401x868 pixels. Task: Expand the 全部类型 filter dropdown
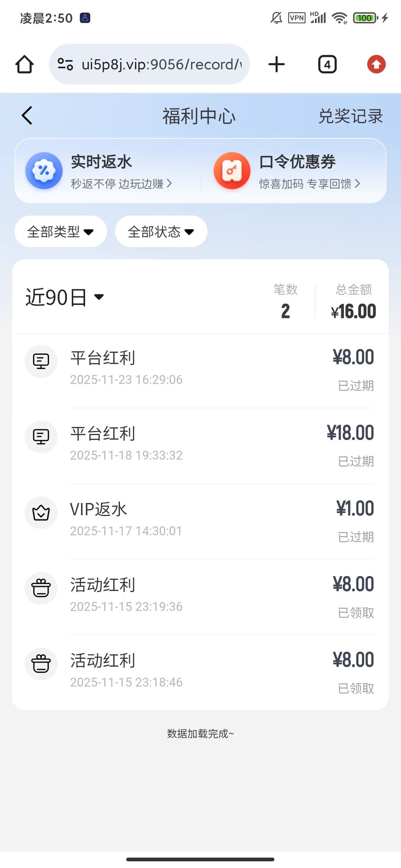click(61, 231)
